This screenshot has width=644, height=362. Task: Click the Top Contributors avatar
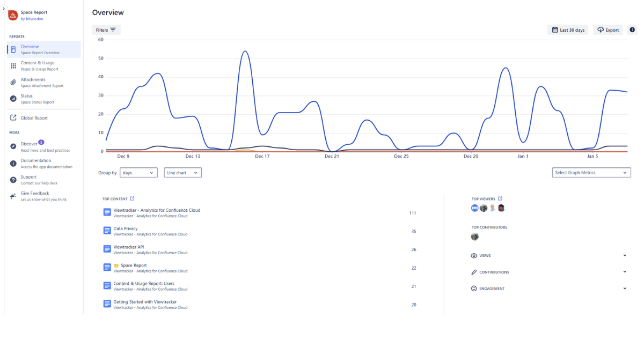474,237
